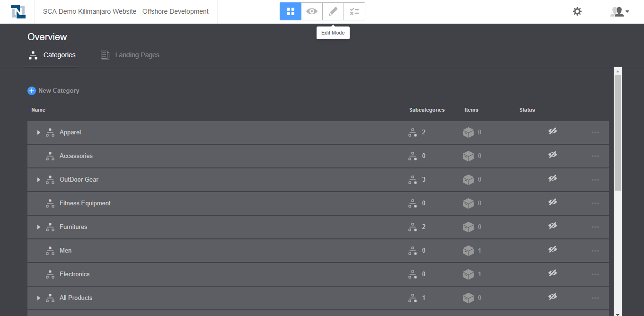644x316 pixels.
Task: Switch to Overview mode grid icon
Action: (291, 11)
